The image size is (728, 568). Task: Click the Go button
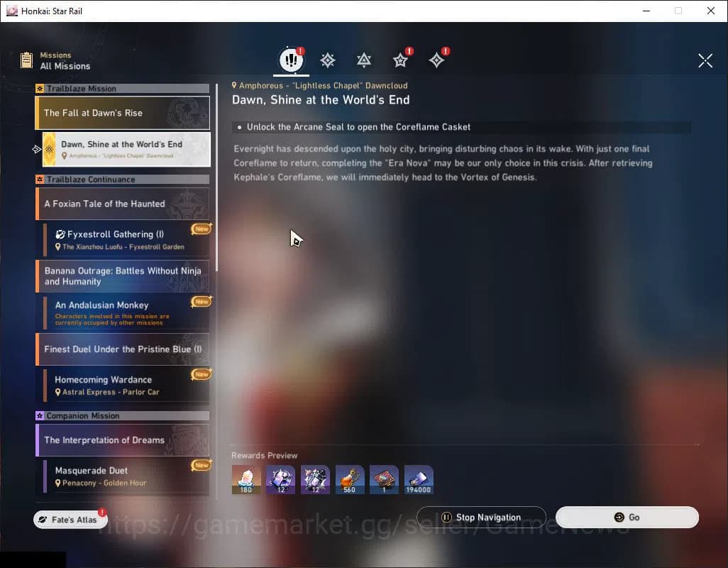pos(627,518)
